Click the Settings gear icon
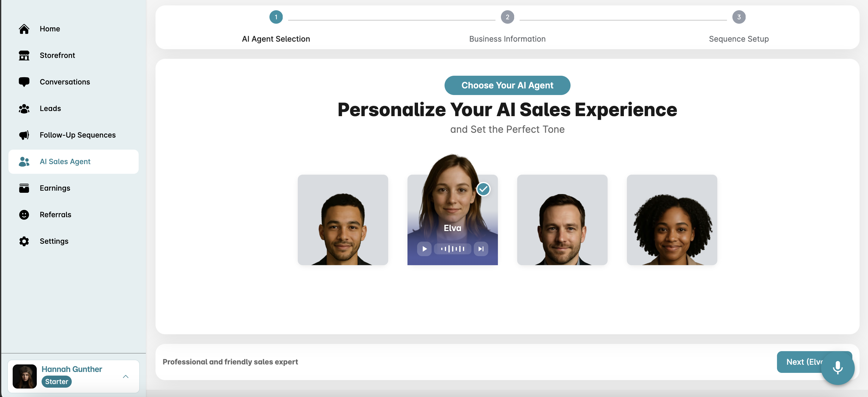 click(x=24, y=241)
